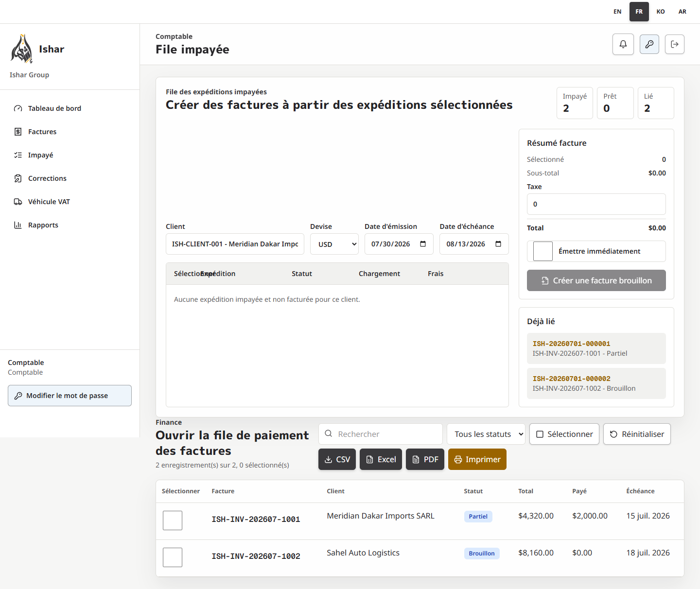Click the Taxe input field
Screen dimensions: 700x589
coord(596,204)
